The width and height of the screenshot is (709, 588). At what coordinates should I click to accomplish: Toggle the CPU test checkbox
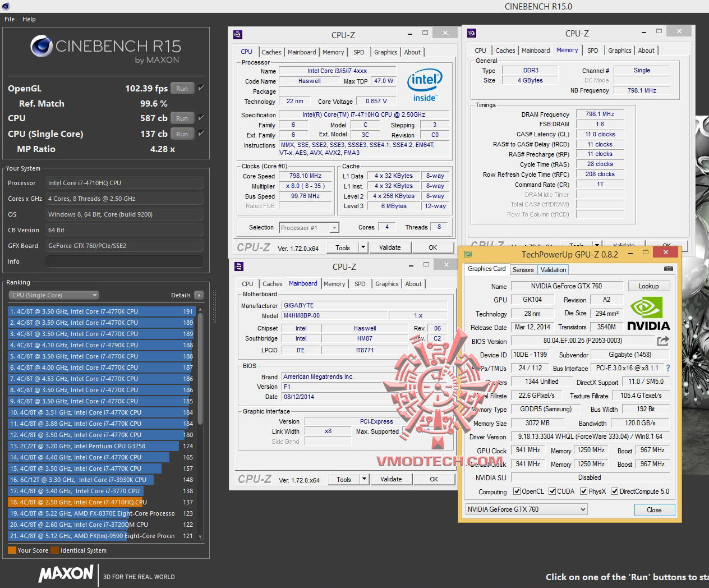click(x=201, y=118)
